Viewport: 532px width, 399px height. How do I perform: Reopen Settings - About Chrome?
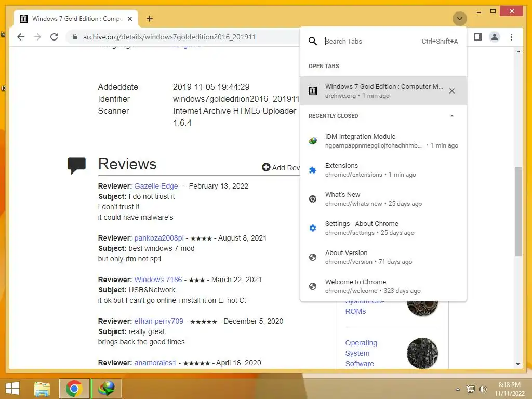click(x=383, y=228)
